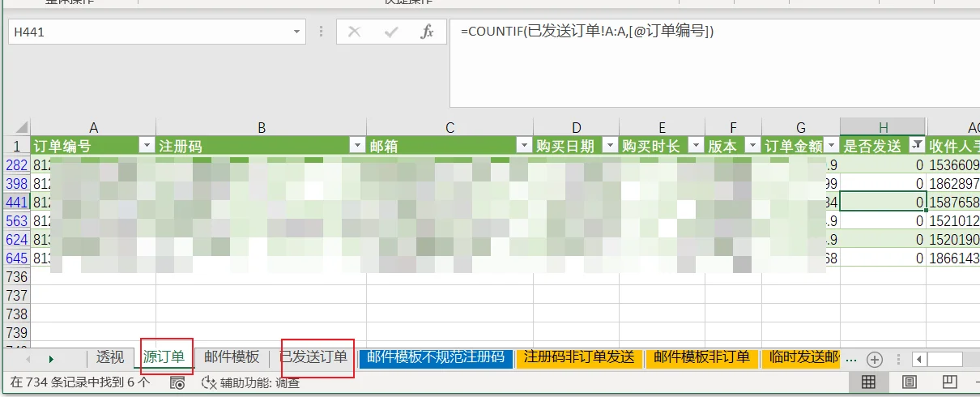Image resolution: width=980 pixels, height=397 pixels.
Task: Click the next sheet navigation arrow
Action: (x=52, y=358)
